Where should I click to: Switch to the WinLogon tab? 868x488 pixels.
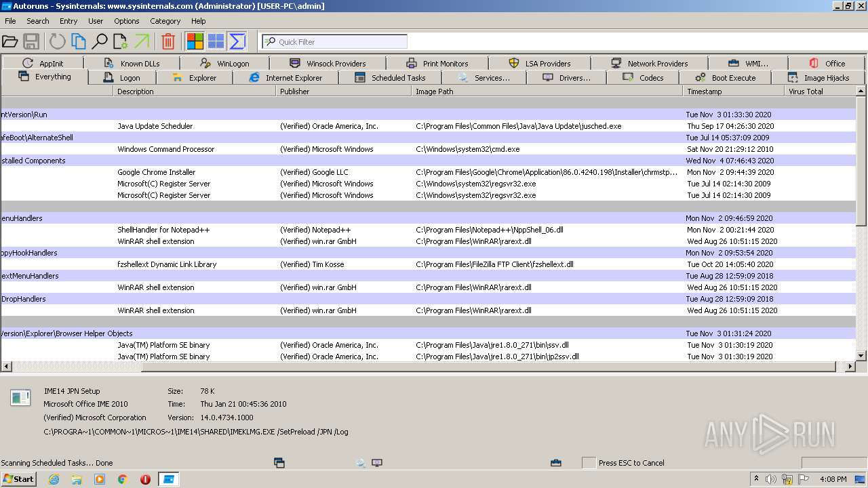pyautogui.click(x=224, y=63)
